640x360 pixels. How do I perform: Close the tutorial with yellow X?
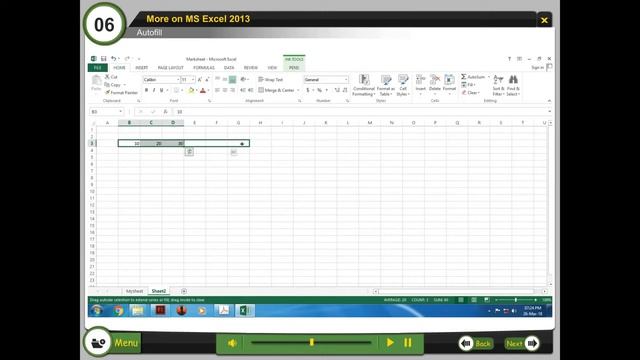(544, 20)
